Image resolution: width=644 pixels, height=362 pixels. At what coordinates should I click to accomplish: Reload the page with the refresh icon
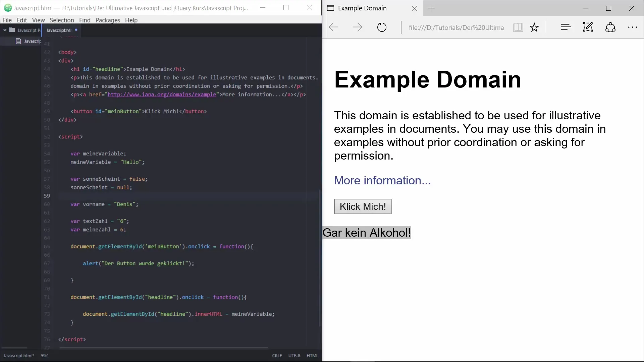(x=382, y=27)
